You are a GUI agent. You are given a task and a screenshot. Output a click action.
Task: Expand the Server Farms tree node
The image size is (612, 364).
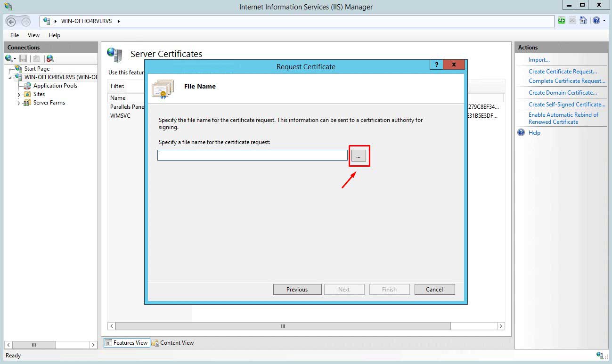19,103
